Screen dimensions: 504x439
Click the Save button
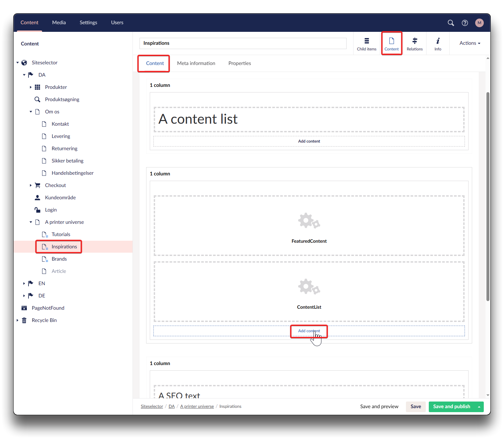click(x=416, y=407)
